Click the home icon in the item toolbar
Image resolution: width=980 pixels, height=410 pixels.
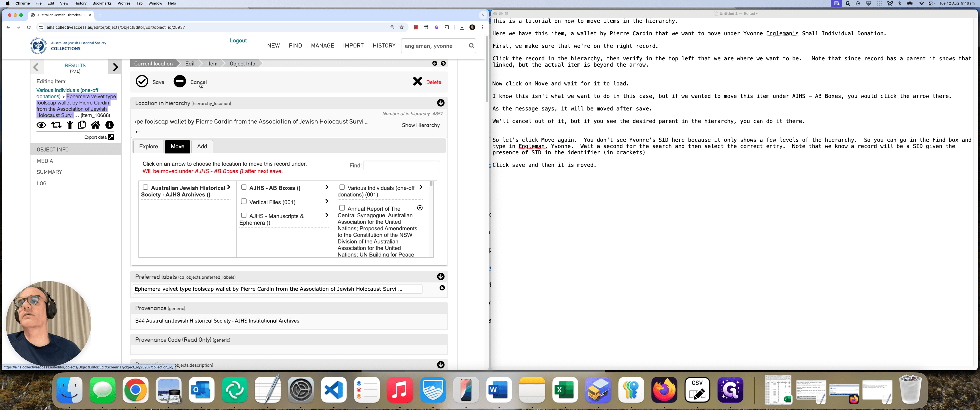(x=95, y=125)
